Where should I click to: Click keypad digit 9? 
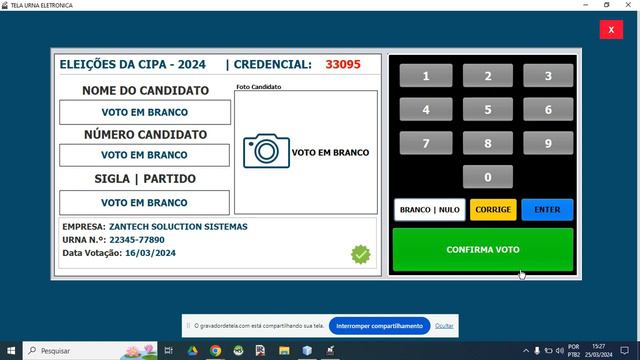(x=548, y=143)
